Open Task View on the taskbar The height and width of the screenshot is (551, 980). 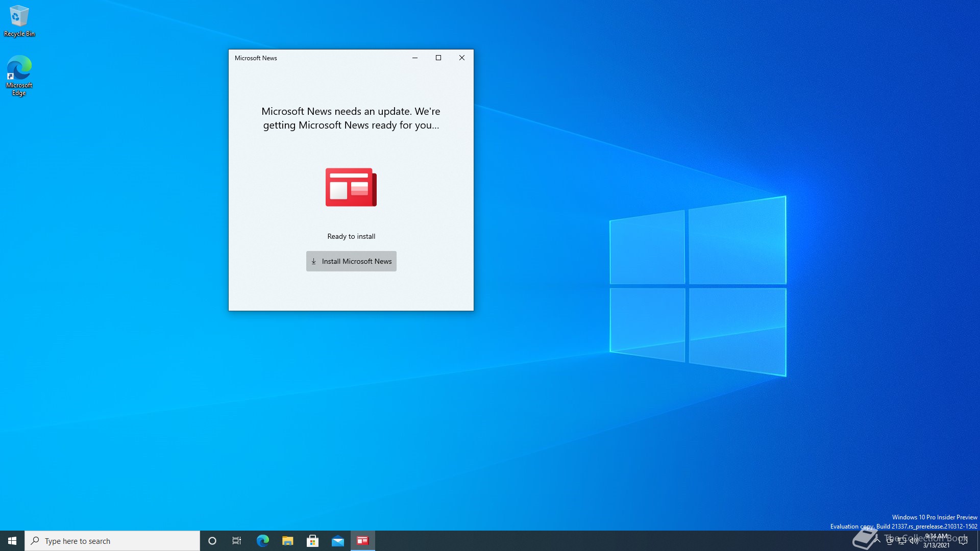click(x=237, y=541)
